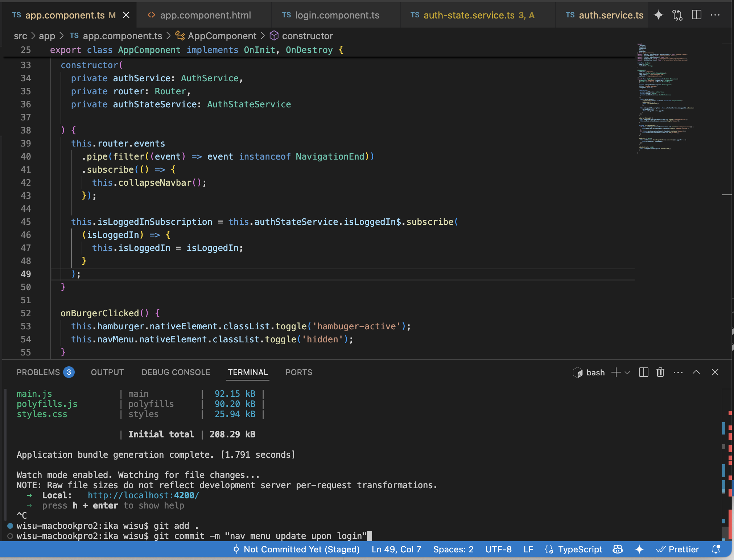
Task: Open app.component.ts breadcrumb dropdown
Action: 122,36
